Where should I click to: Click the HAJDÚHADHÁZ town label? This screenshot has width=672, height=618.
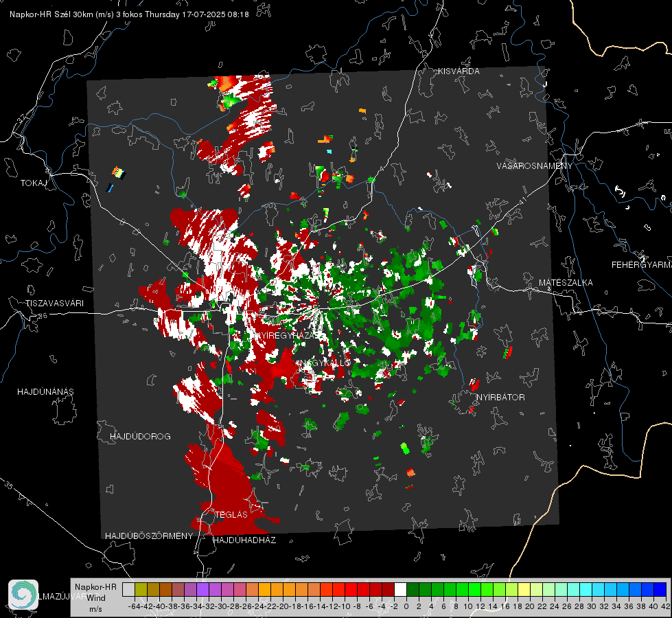click(x=244, y=540)
